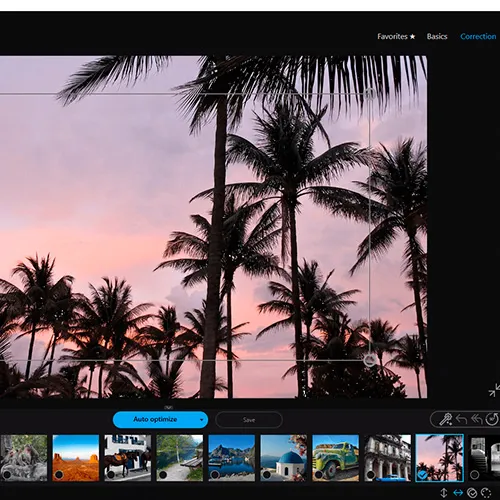Open the colonial building thumbnail
This screenshot has height=500, width=500.
(388, 457)
